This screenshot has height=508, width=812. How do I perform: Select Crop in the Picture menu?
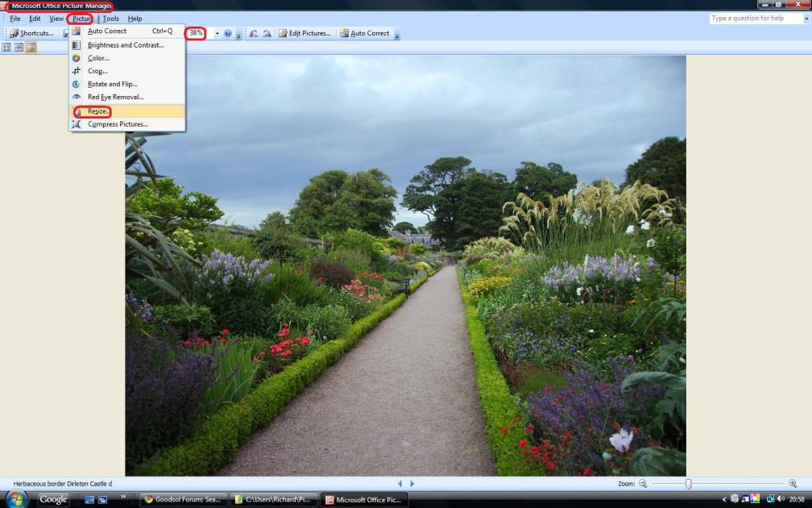97,71
